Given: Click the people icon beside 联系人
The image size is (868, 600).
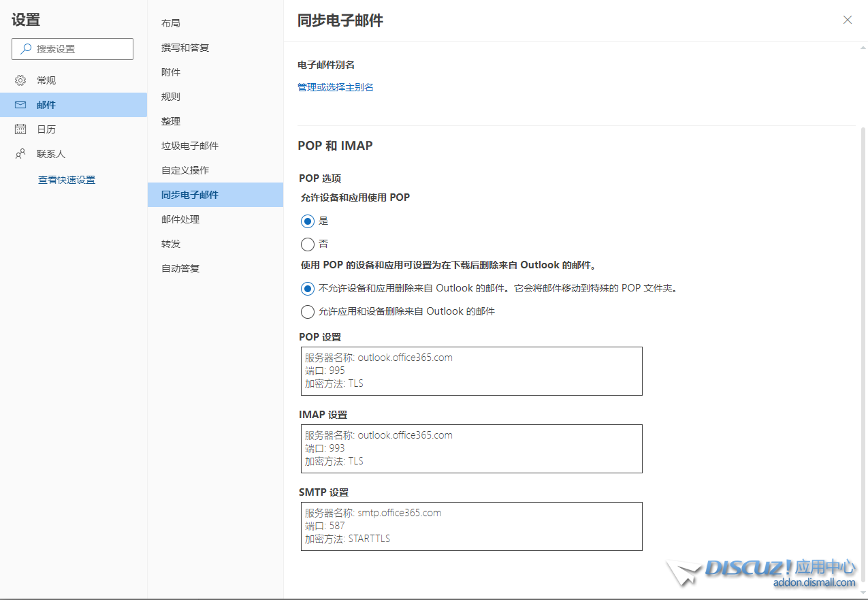Looking at the screenshot, I should tap(20, 154).
